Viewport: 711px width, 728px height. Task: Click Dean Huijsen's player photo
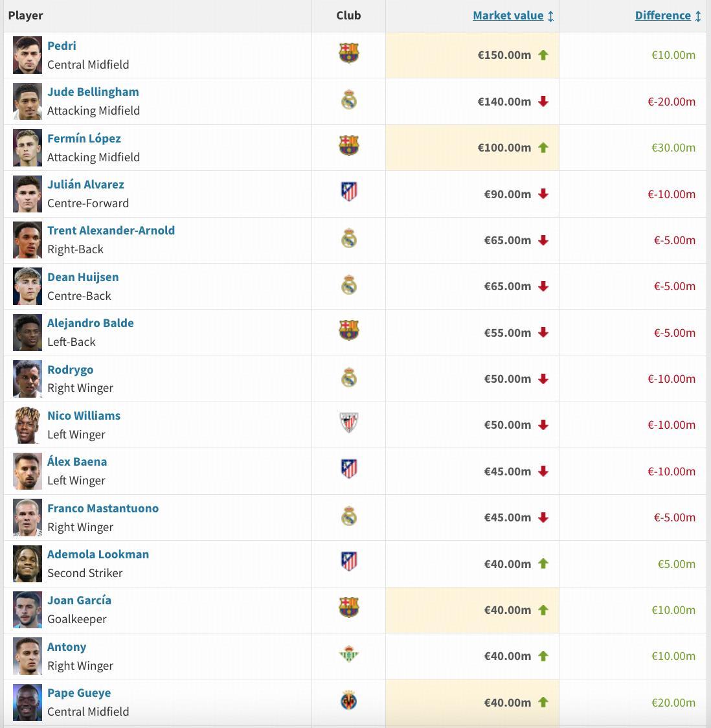pyautogui.click(x=27, y=286)
